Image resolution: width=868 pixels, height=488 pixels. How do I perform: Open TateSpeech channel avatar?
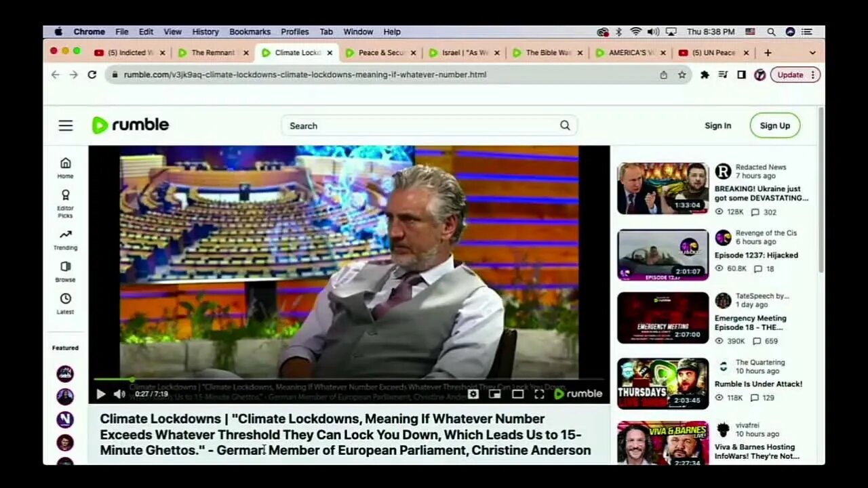click(723, 300)
